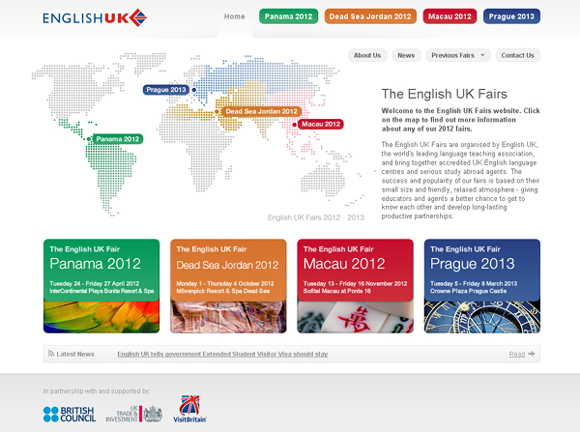Open the News page button

point(406,55)
